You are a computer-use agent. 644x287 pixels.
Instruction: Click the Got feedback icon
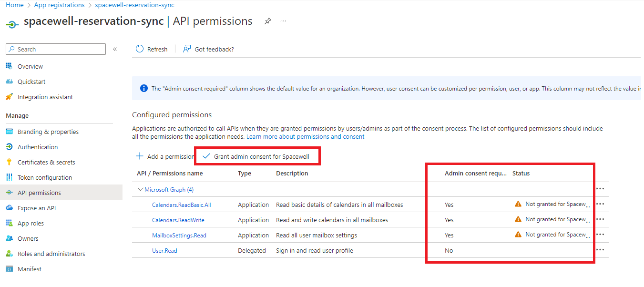[187, 49]
